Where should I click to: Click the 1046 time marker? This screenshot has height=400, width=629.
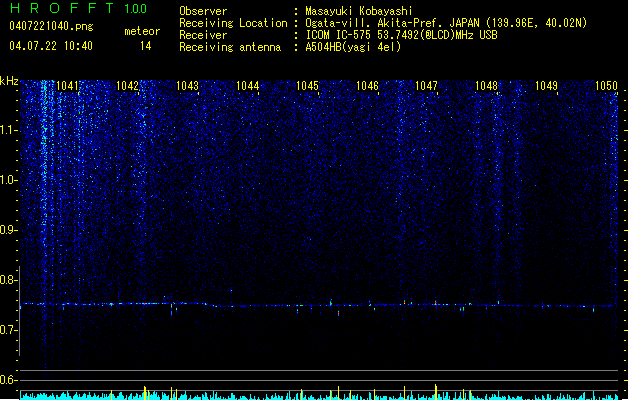(367, 86)
